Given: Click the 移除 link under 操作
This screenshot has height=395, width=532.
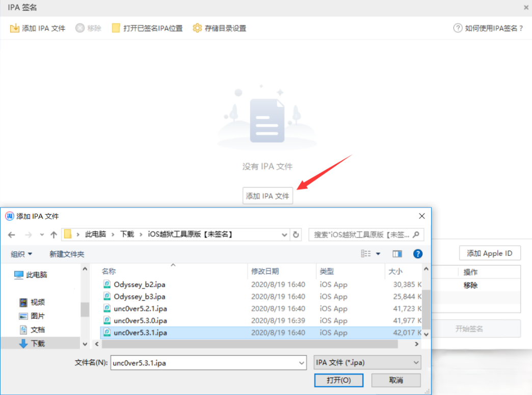Looking at the screenshot, I should tap(470, 285).
